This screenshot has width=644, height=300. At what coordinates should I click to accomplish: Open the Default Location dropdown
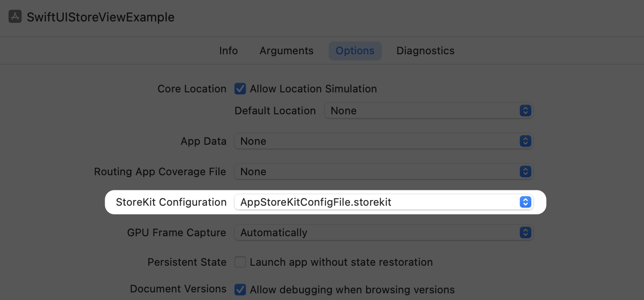tap(429, 110)
